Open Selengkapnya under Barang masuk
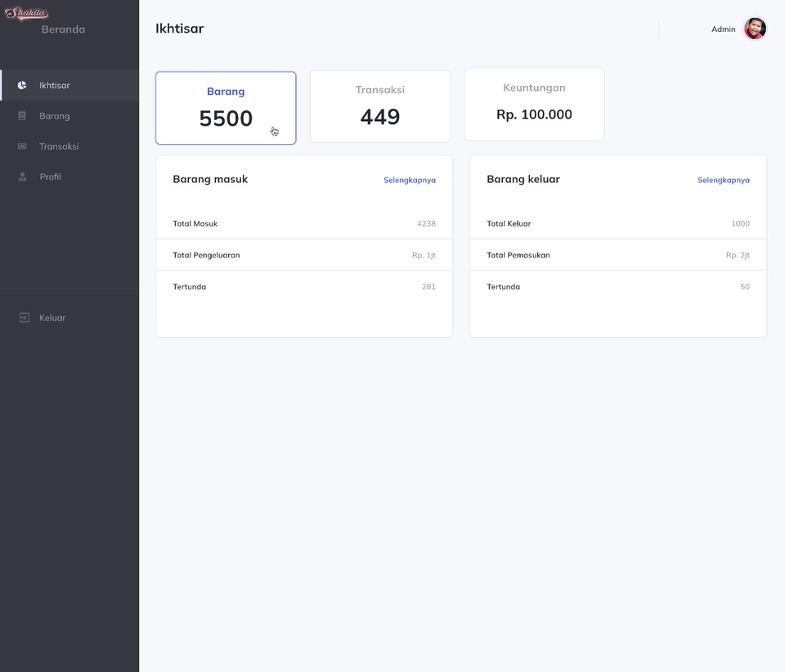 pyautogui.click(x=410, y=179)
